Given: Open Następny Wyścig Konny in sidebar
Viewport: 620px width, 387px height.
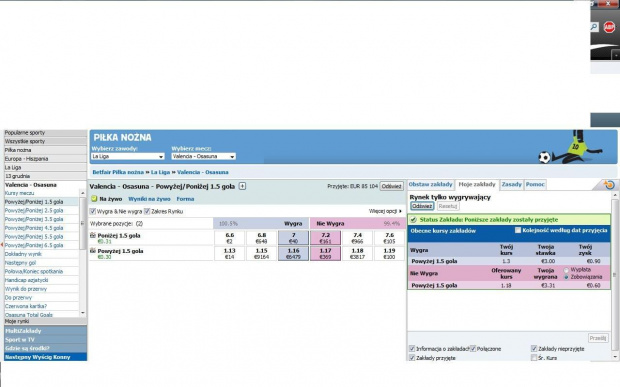Looking at the screenshot, I should (x=45, y=357).
